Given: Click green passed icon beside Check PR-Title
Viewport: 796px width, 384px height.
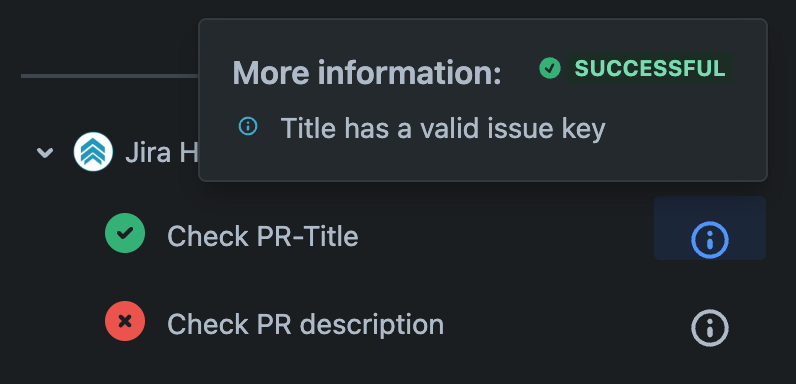Looking at the screenshot, I should pos(125,233).
